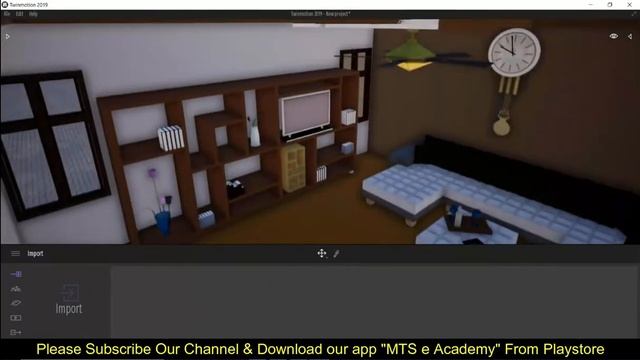Viewport: 640px width, 360px height.
Task: Toggle the eye view-mode icon
Action: click(x=613, y=36)
